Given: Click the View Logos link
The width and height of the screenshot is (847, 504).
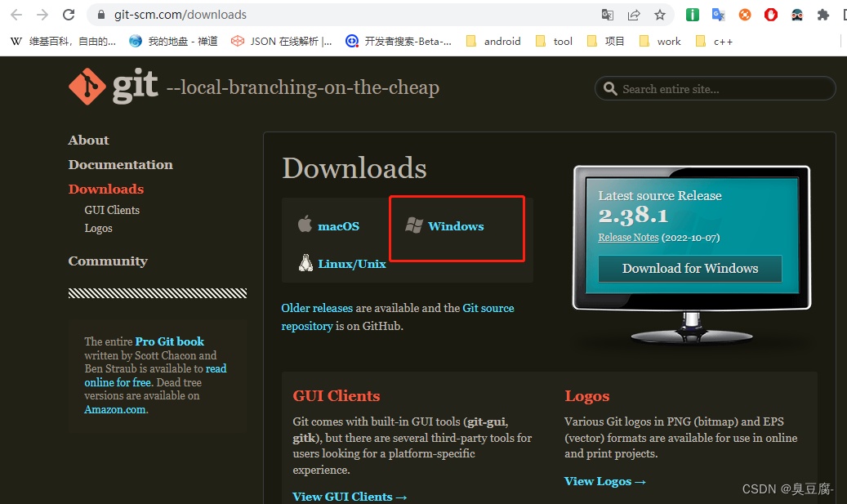Looking at the screenshot, I should click(x=605, y=481).
